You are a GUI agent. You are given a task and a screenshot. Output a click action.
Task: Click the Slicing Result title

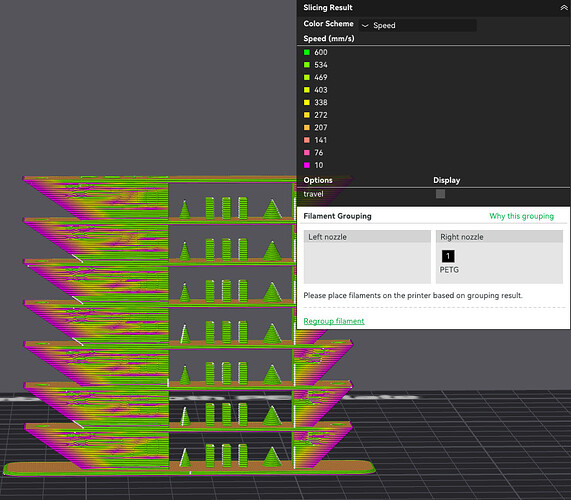click(x=328, y=8)
